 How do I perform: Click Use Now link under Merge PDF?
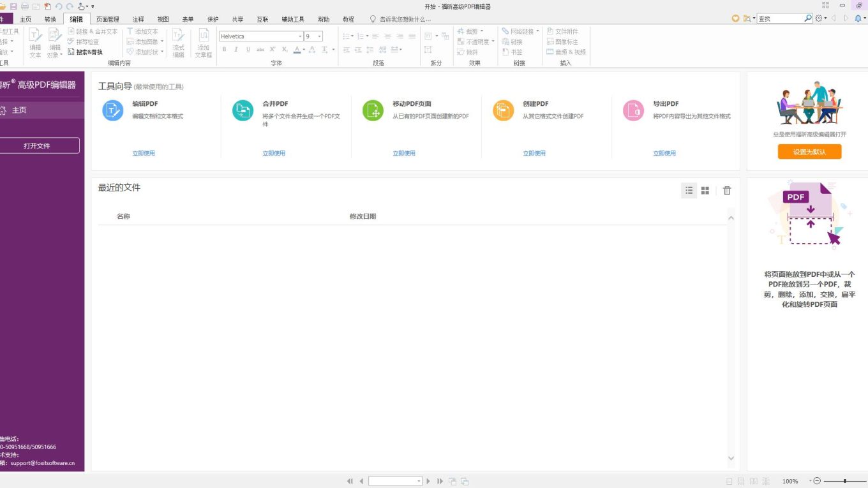coord(274,153)
